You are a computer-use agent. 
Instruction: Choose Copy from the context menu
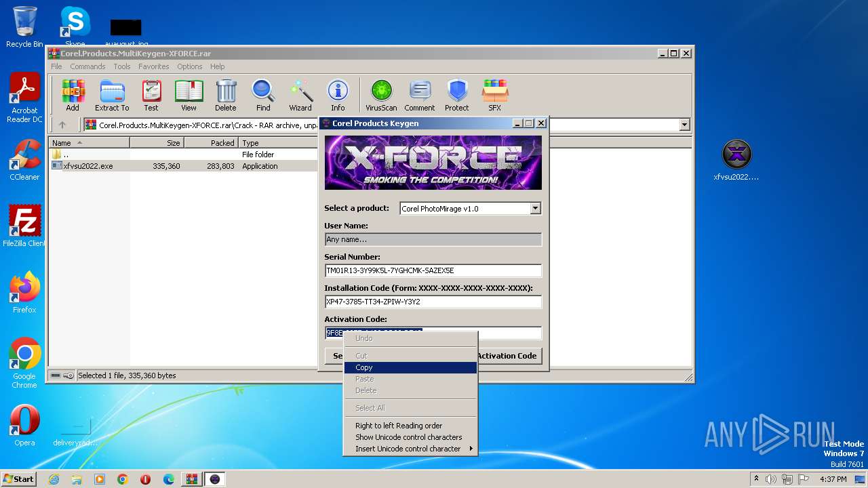click(410, 367)
